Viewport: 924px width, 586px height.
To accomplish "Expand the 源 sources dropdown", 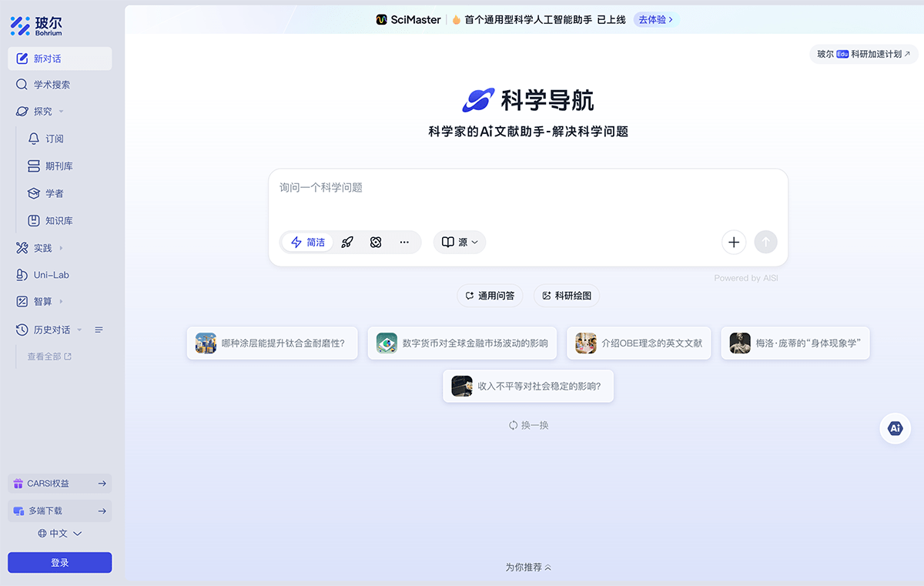I will pyautogui.click(x=459, y=242).
